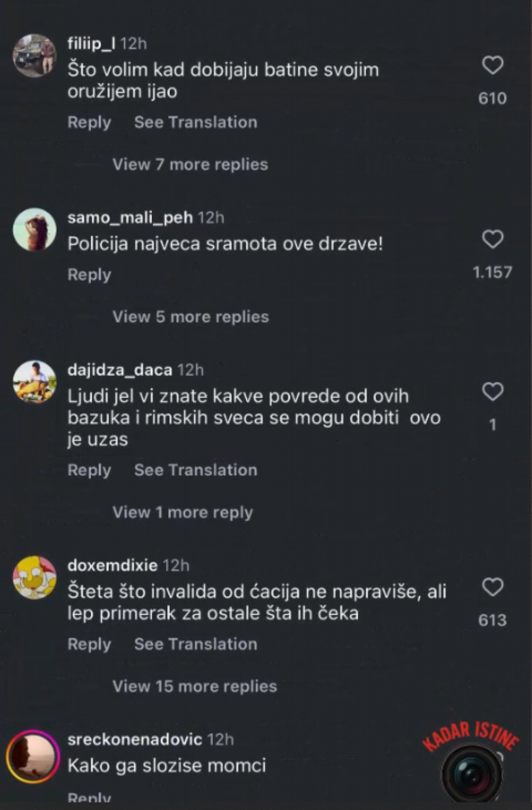532x810 pixels.
Task: Reply to filiip_l's comment
Action: click(x=89, y=122)
